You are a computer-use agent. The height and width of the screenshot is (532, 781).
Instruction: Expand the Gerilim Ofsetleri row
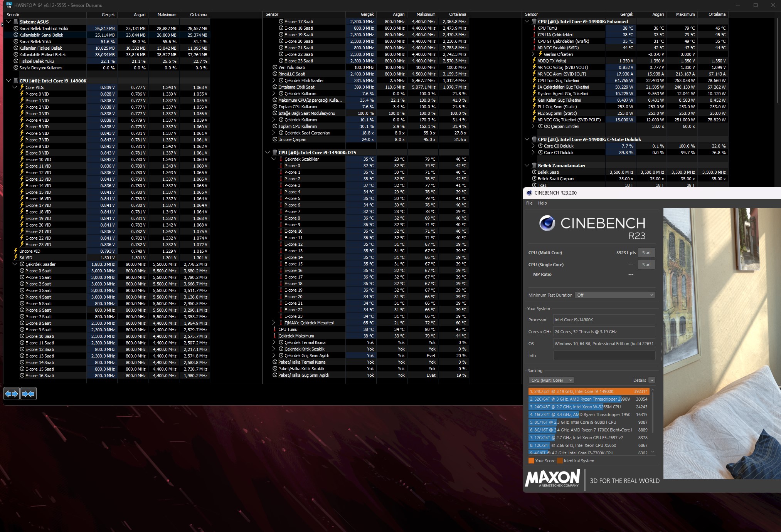click(533, 54)
